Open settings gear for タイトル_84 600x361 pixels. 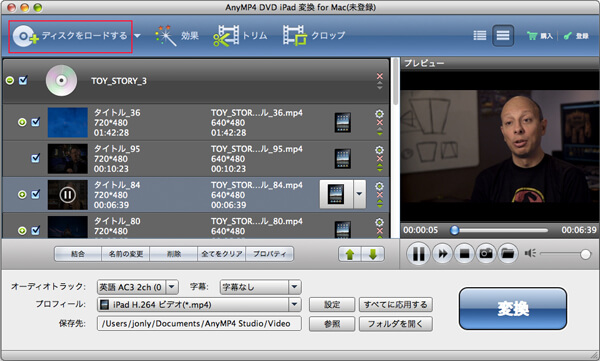pos(379,186)
